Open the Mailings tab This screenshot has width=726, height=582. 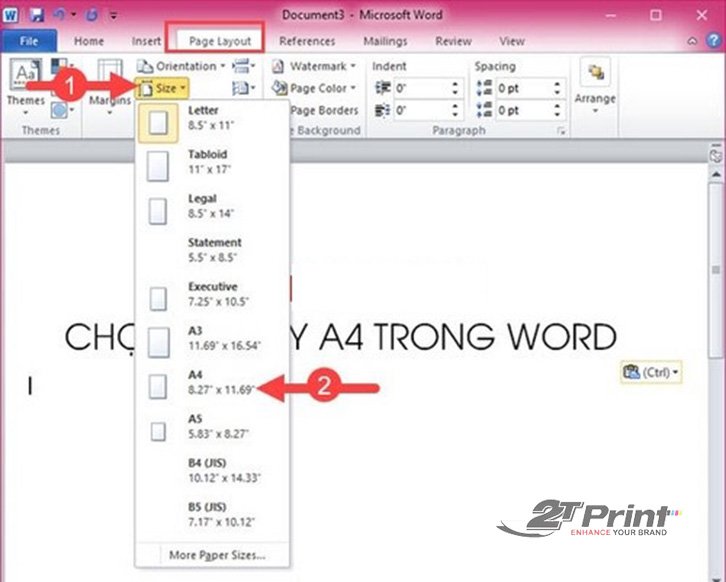[x=385, y=41]
